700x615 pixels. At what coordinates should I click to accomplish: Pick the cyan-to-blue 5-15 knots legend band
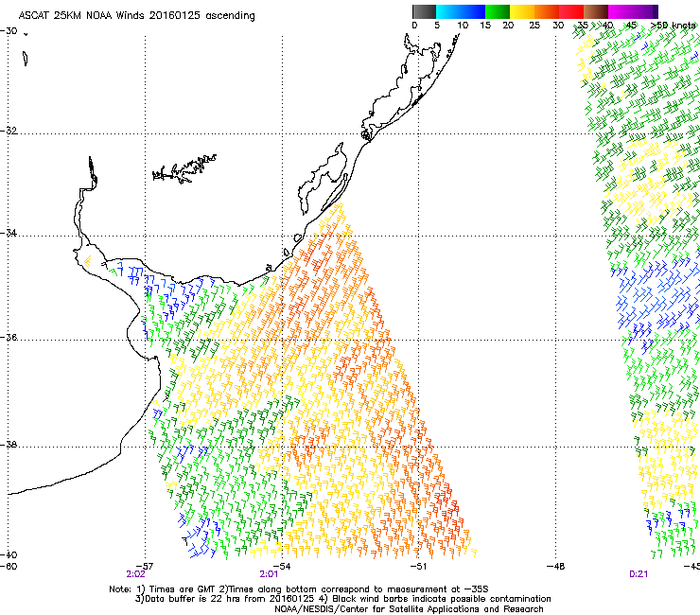461,11
